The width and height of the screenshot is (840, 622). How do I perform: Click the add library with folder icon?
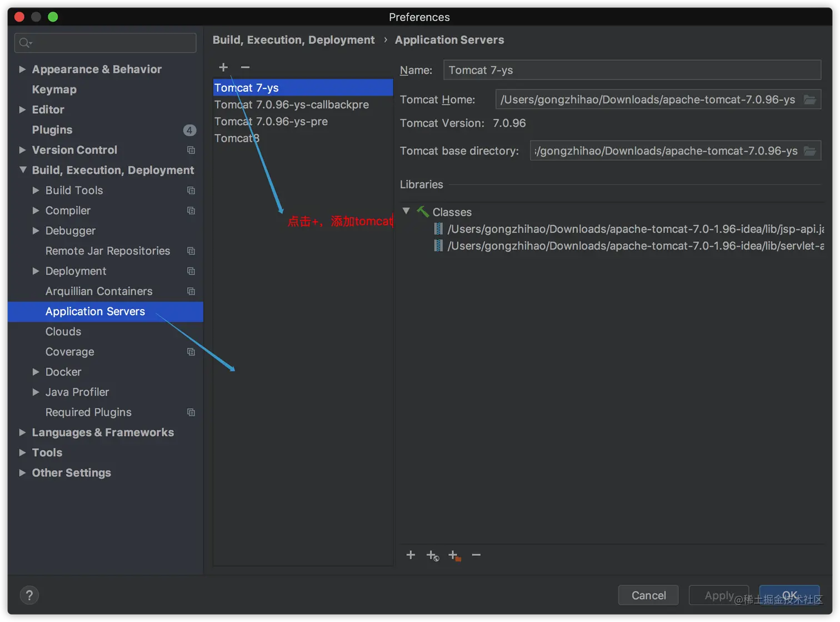[454, 555]
